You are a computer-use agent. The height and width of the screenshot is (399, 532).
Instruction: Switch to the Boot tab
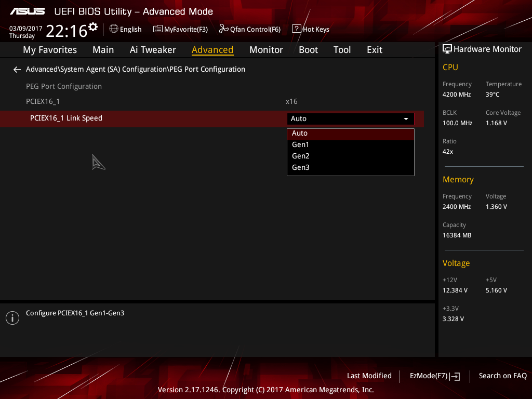(308, 50)
